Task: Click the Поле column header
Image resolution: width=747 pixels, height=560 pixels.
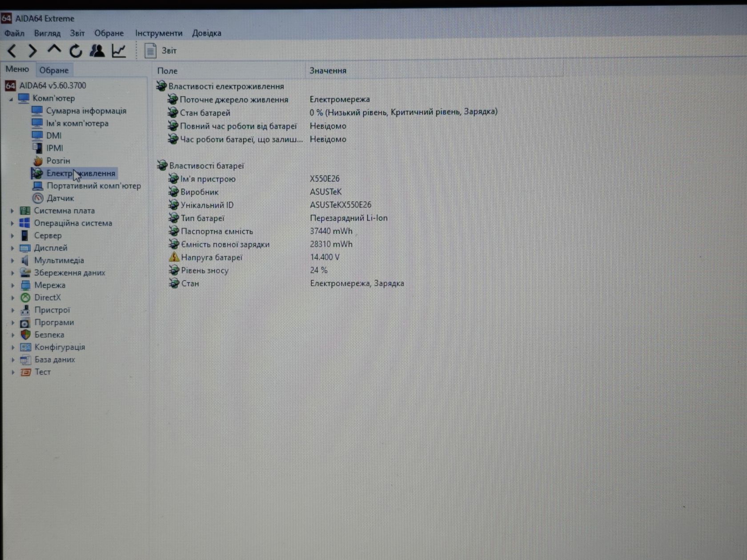Action: (229, 71)
